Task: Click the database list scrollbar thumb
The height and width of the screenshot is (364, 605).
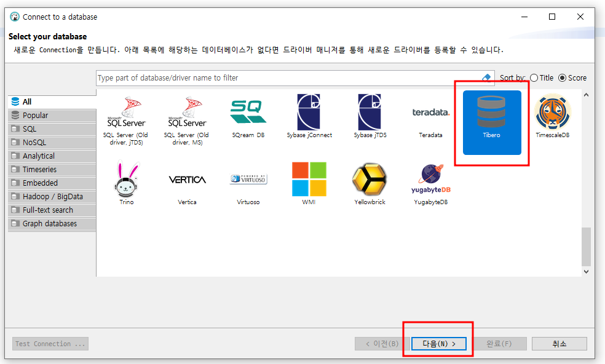Action: point(586,247)
